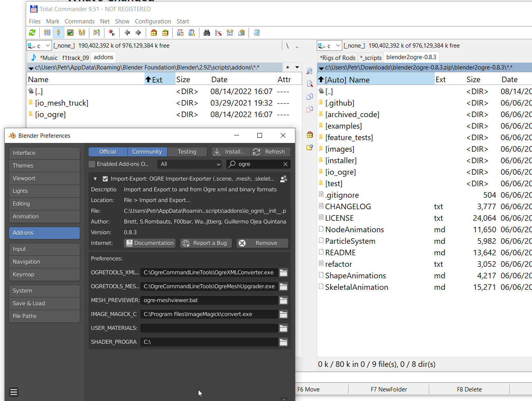The width and height of the screenshot is (532, 401).
Task: Select the CHANGELOG file row
Action: click(x=425, y=206)
